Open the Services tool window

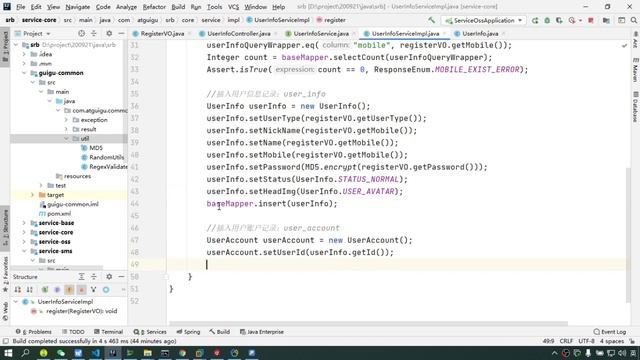point(150,332)
